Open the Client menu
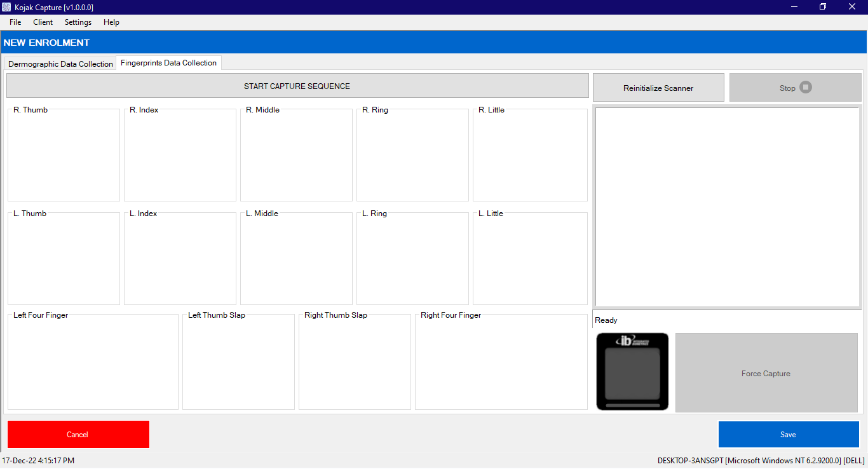 [43, 22]
